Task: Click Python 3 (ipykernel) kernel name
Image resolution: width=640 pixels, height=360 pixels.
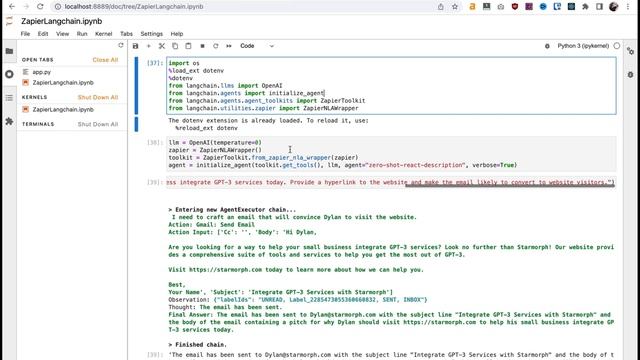Action: 583,46
